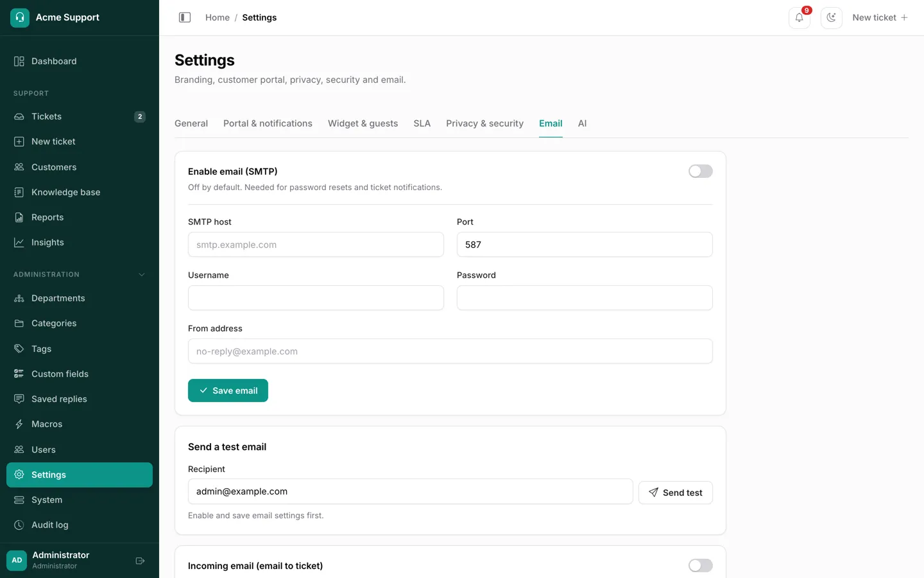The image size is (924, 578).
Task: Open Saved replies in the sidebar
Action: click(x=80, y=399)
